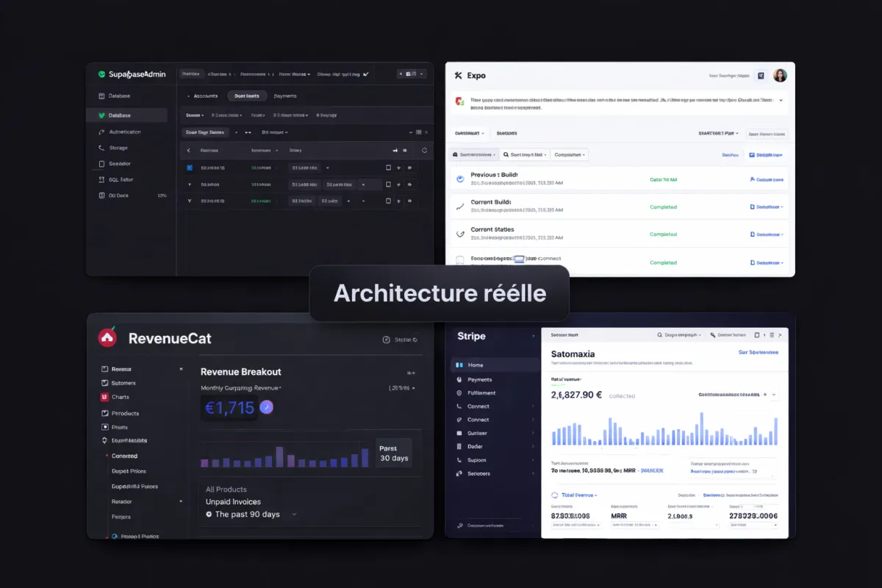Go back with the table header chevron in Supabase
The image size is (882, 588).
click(x=189, y=150)
